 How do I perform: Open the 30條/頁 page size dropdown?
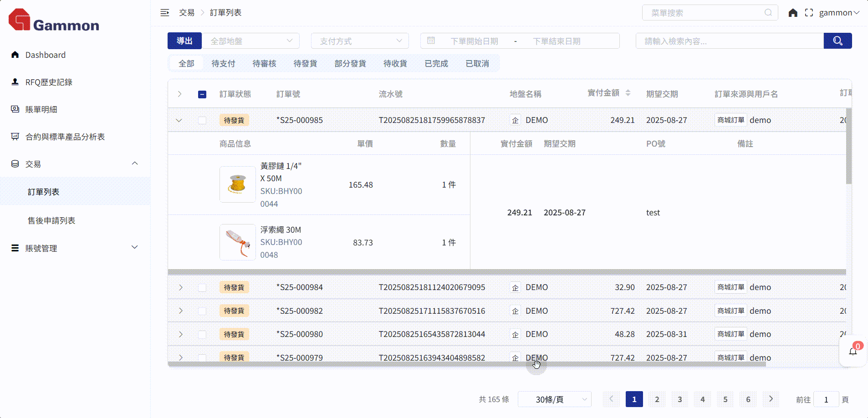click(x=554, y=399)
